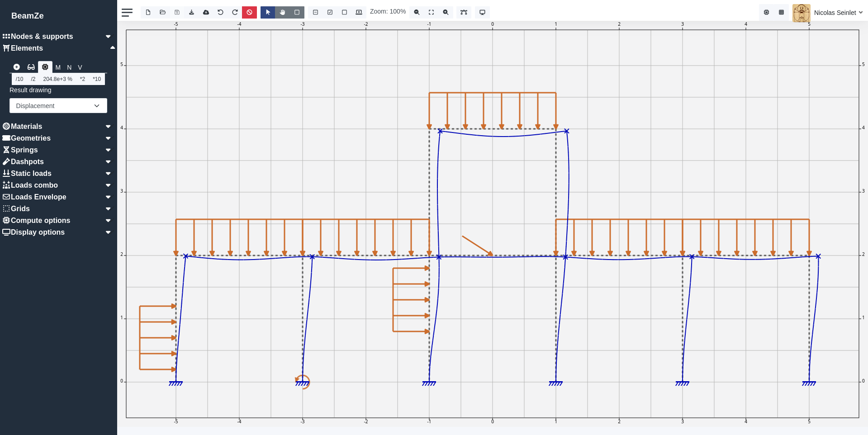This screenshot has width=868, height=435.
Task: Redo the last action
Action: (x=235, y=12)
